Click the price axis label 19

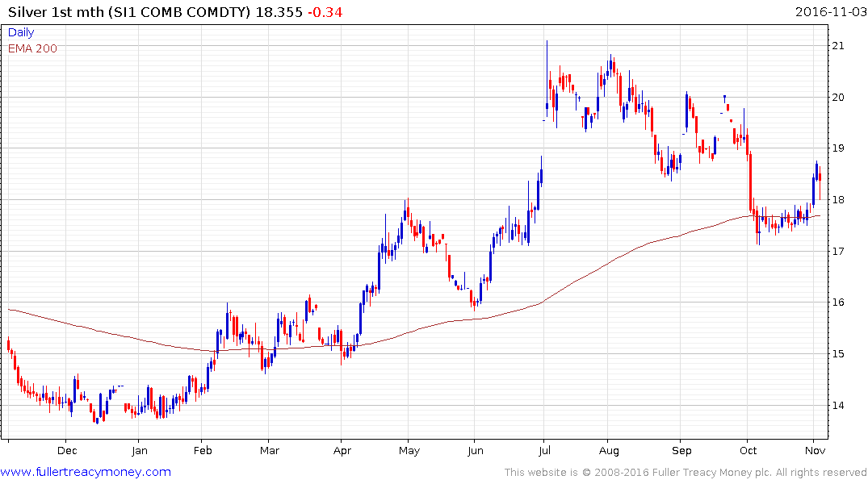click(x=838, y=148)
